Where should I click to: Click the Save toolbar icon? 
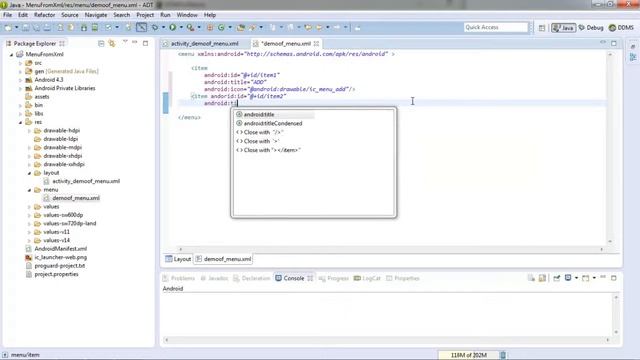[x=26, y=27]
